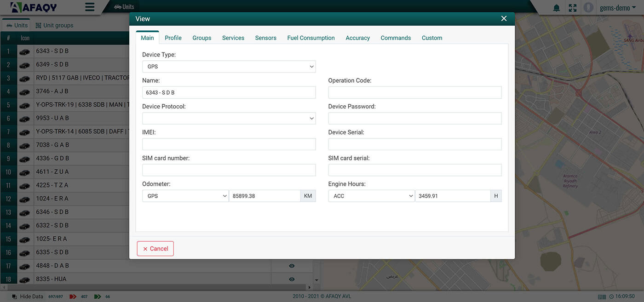Click car icon for unit 4848 - D A B
Image resolution: width=644 pixels, height=302 pixels.
(25, 266)
